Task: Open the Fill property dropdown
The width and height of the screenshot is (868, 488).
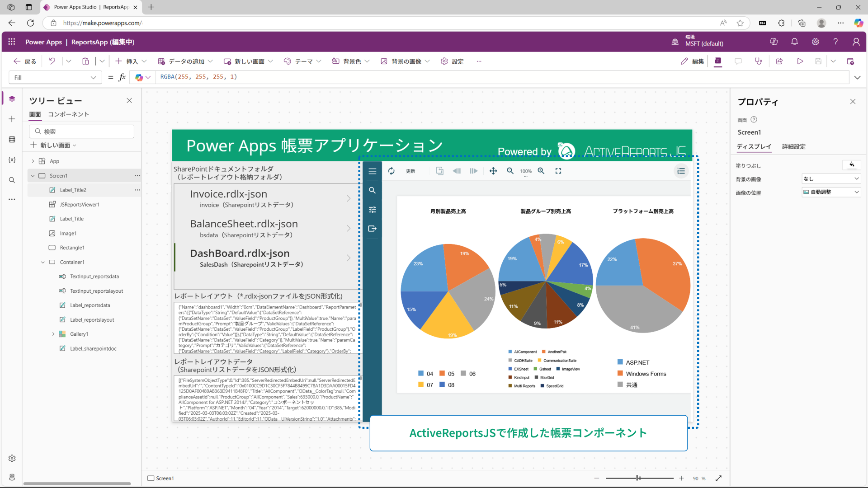Action: tap(55, 77)
